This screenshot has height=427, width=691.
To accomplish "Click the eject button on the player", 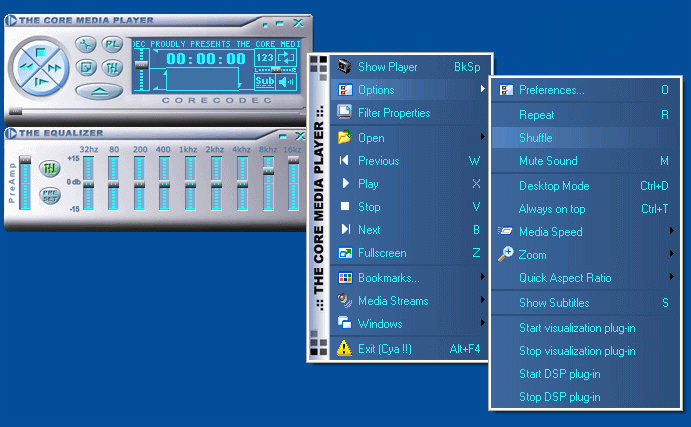I will pyautogui.click(x=99, y=91).
